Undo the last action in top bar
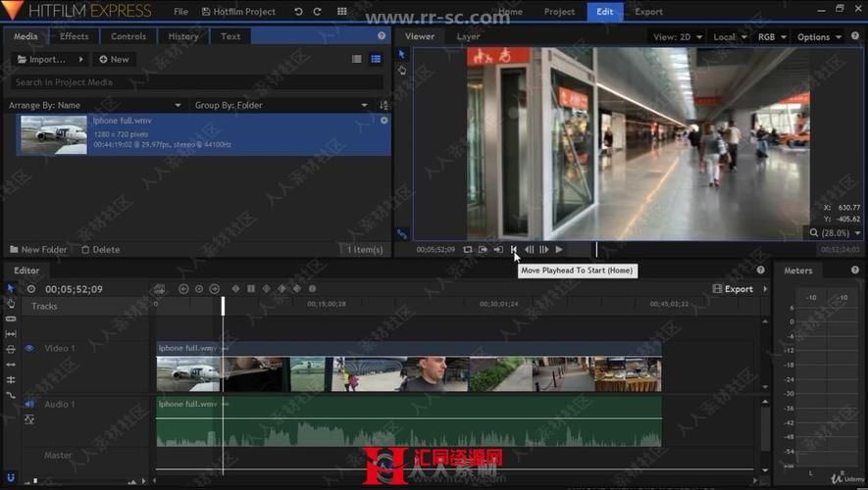Screen dimensions: 868x490 [x=298, y=11]
